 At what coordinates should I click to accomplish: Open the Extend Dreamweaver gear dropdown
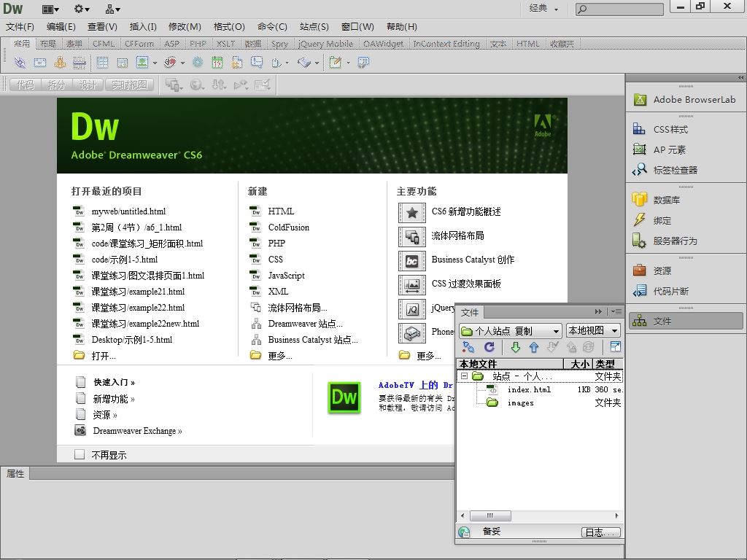82,9
